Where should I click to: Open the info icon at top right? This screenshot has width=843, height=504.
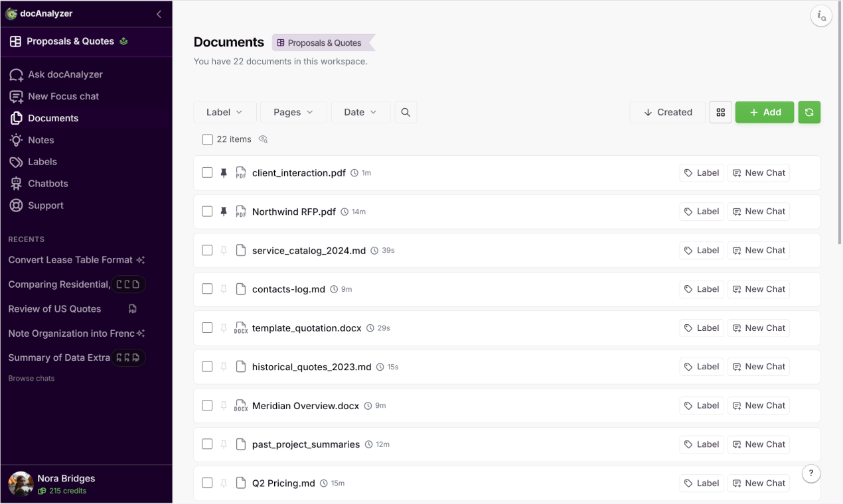[822, 16]
